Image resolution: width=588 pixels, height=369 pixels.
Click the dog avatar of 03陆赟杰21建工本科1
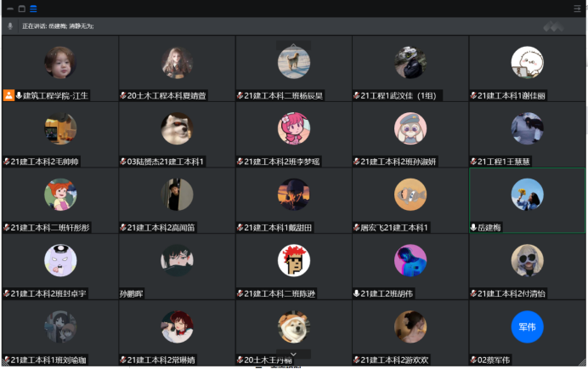pyautogui.click(x=177, y=128)
